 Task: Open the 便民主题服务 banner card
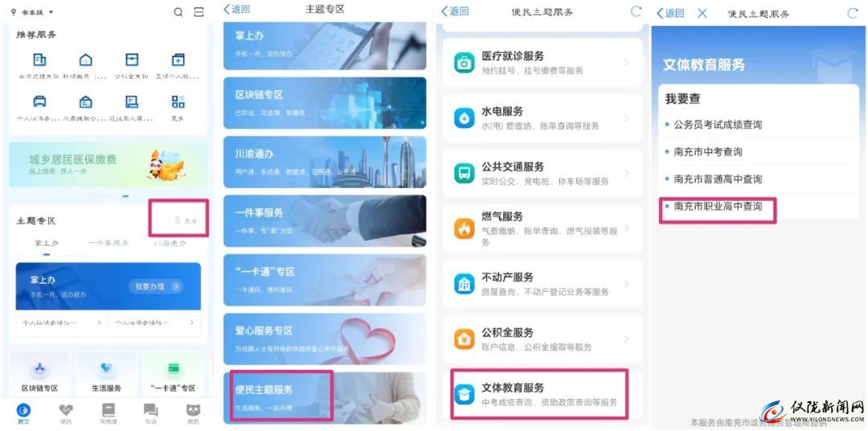click(325, 397)
